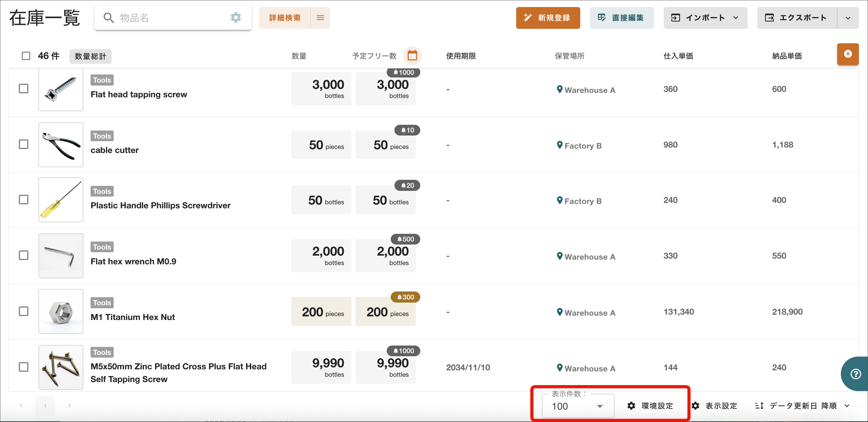Viewport: 868px width, 422px height.
Task: Go to the next page arrow
Action: click(x=69, y=406)
